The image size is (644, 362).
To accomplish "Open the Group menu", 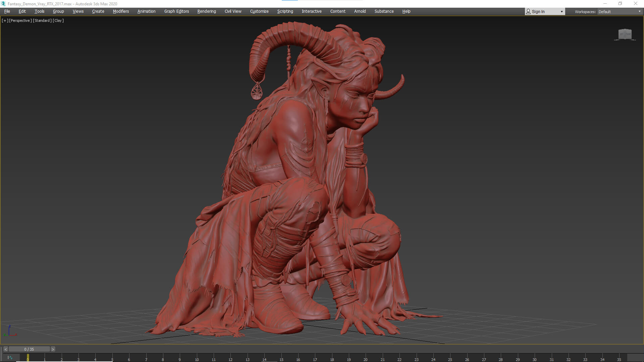I will pos(58,11).
